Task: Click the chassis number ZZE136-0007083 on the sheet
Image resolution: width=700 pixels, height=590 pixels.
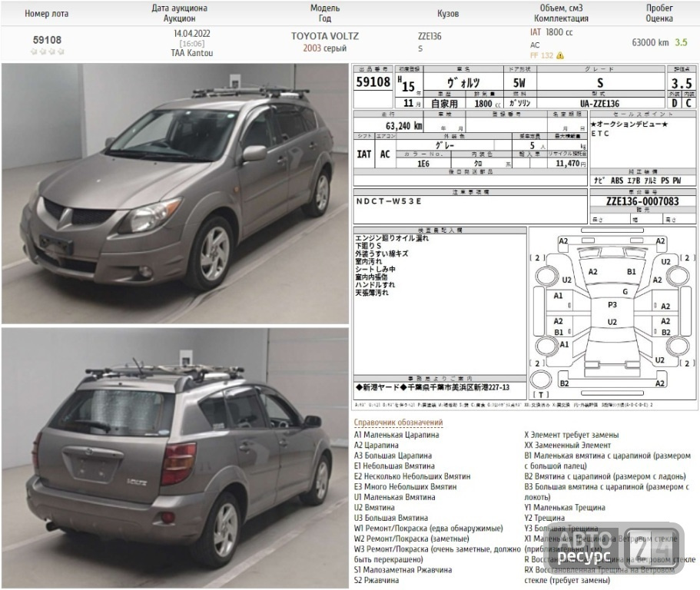Action: point(642,201)
